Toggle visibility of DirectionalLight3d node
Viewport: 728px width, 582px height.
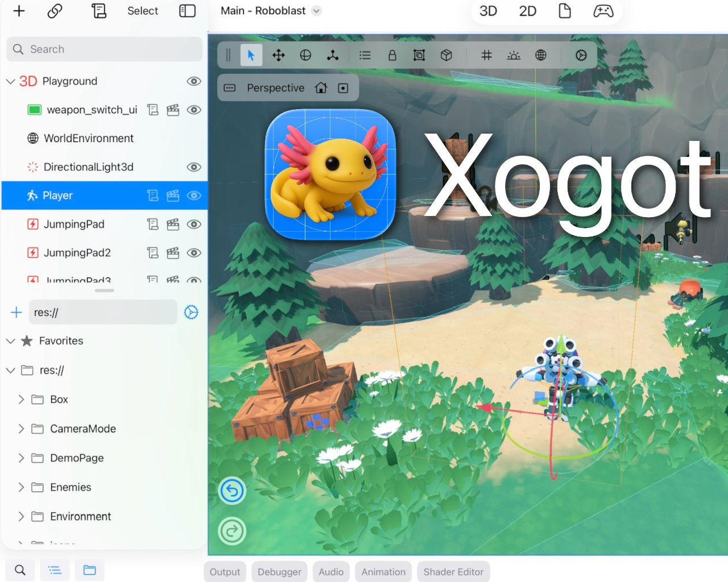click(194, 167)
